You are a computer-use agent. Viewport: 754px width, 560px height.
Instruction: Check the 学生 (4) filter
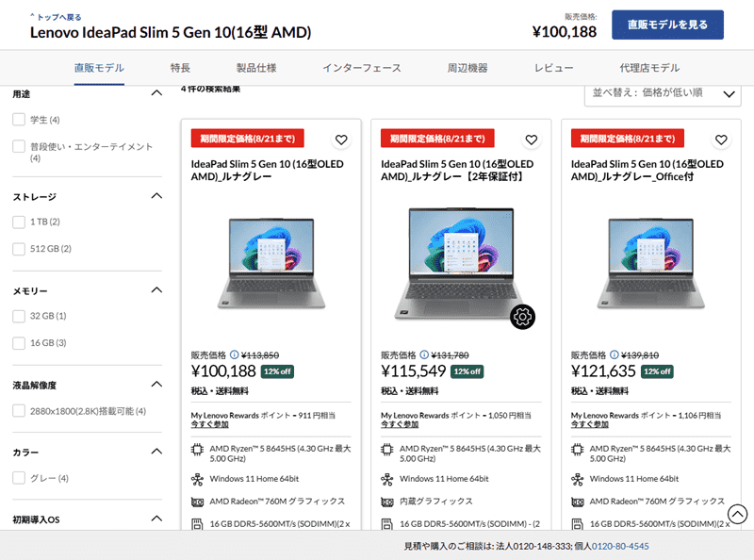coord(19,120)
